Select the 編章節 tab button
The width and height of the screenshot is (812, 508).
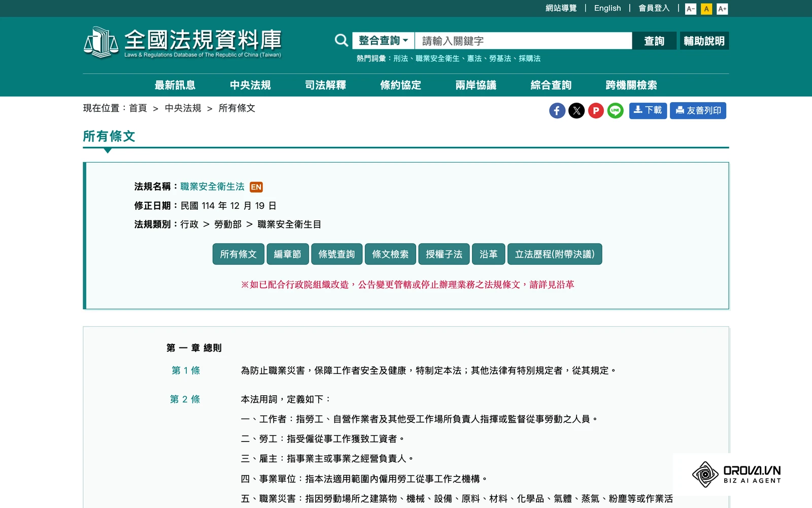(288, 254)
